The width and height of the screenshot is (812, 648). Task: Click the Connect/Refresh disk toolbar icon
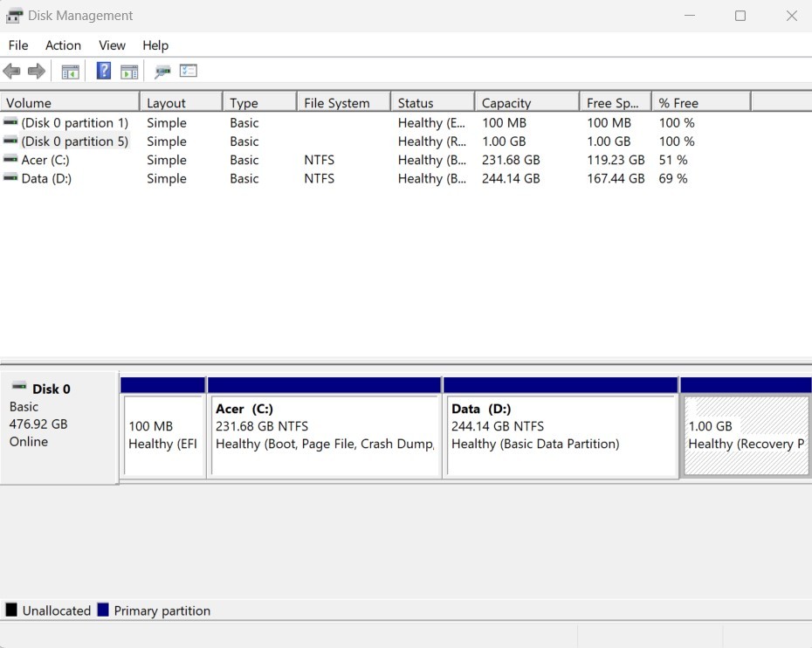click(162, 72)
